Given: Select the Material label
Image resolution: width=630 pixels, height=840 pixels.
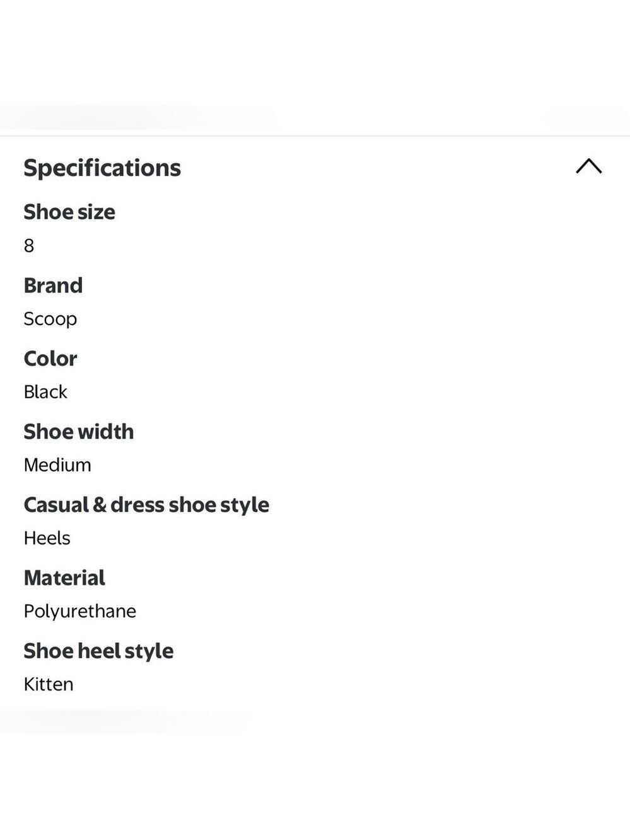Looking at the screenshot, I should click(x=64, y=577).
